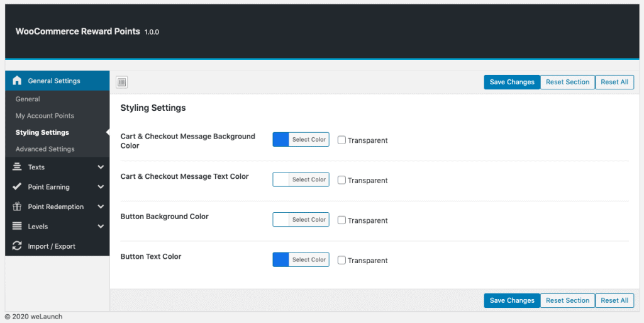
Task: Tick Transparent for Button Background Color
Action: pos(341,220)
